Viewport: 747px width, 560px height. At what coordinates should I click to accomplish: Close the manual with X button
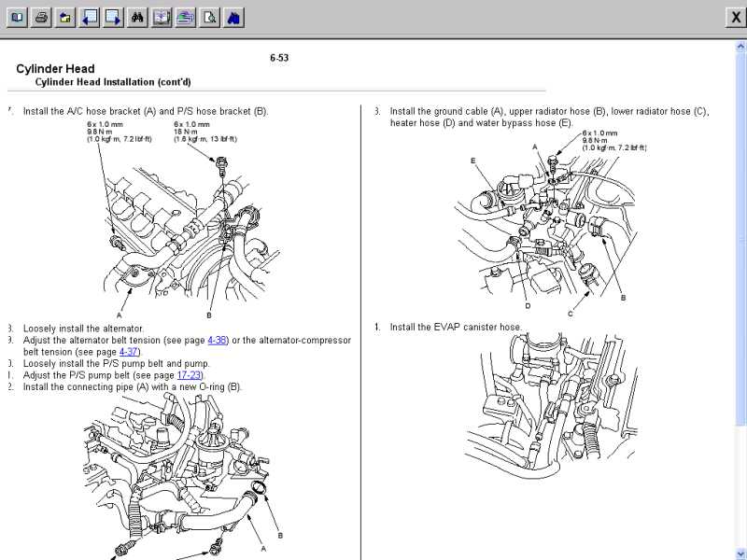coord(736,18)
